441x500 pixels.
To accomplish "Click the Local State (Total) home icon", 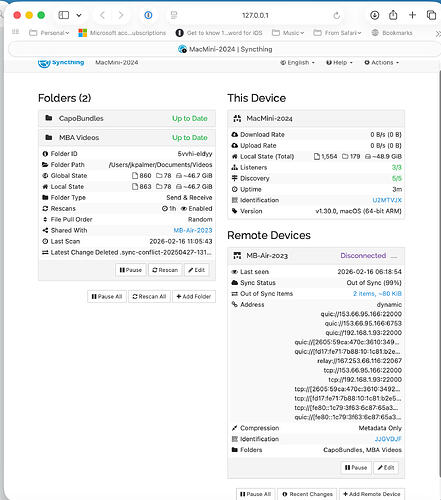I will [x=235, y=156].
